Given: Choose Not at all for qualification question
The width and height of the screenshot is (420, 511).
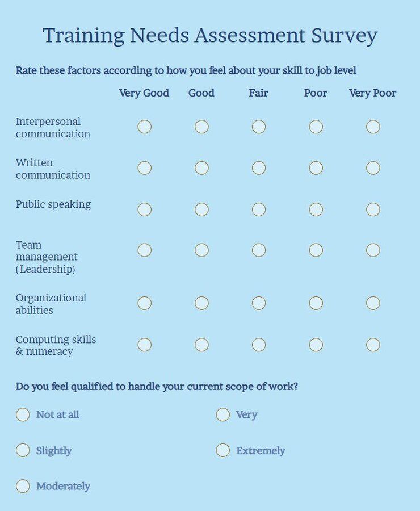Looking at the screenshot, I should 23,415.
